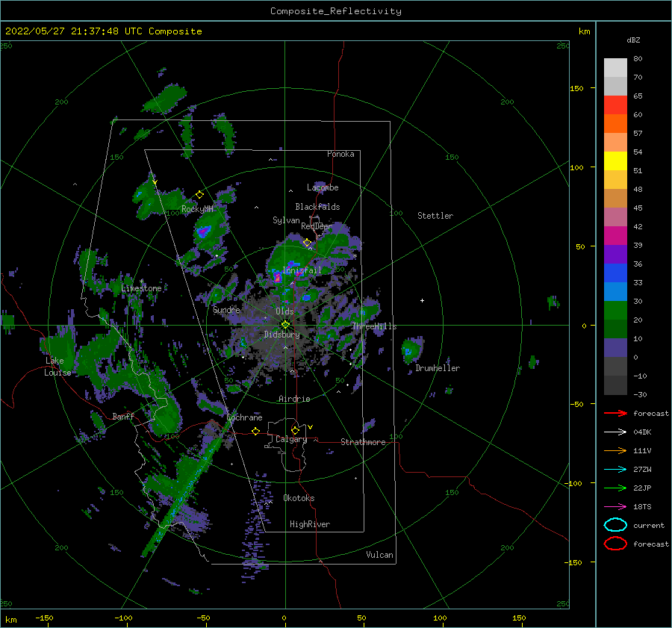Click the 42 dBZ pink color swatch
Screen dimensions: 672x628
(x=615, y=217)
